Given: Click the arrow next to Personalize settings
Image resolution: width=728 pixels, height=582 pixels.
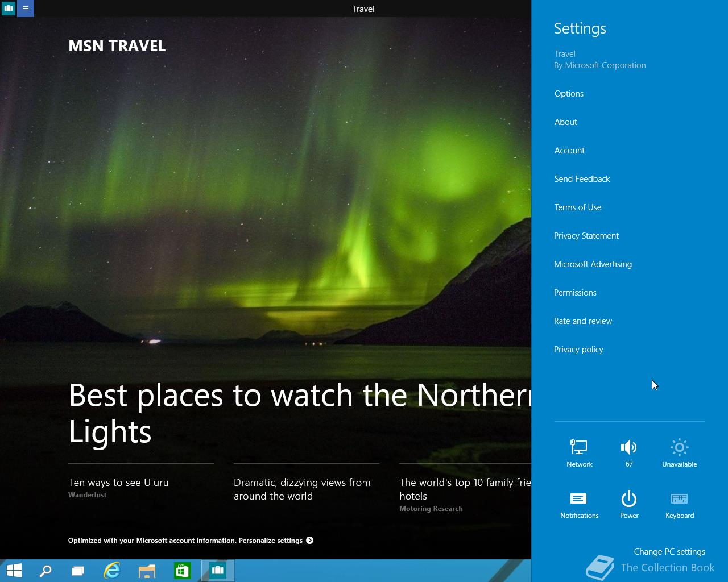Looking at the screenshot, I should pyautogui.click(x=309, y=540).
